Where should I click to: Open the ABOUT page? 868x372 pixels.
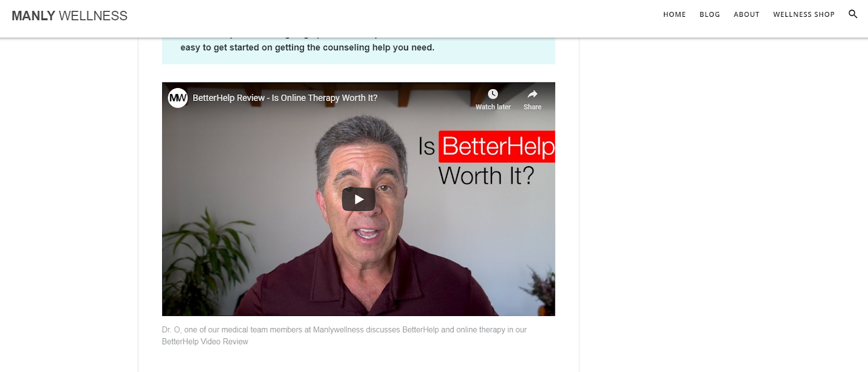[x=746, y=15]
